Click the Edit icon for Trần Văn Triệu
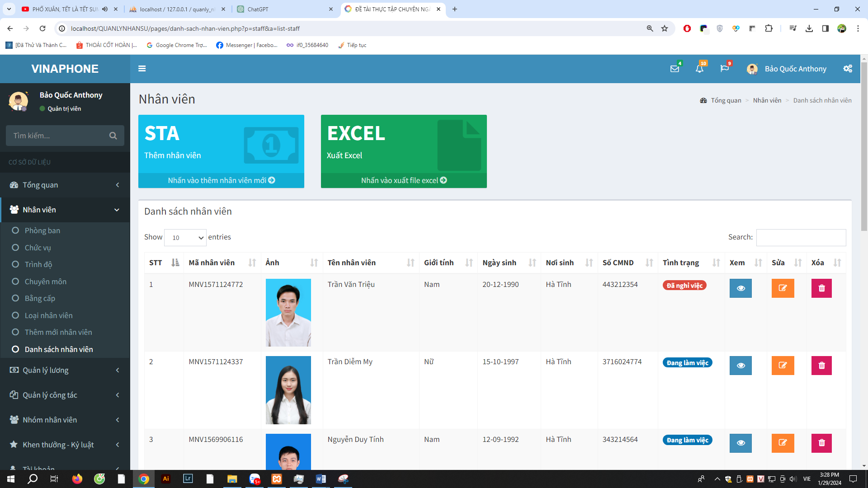This screenshot has height=488, width=868. [782, 288]
